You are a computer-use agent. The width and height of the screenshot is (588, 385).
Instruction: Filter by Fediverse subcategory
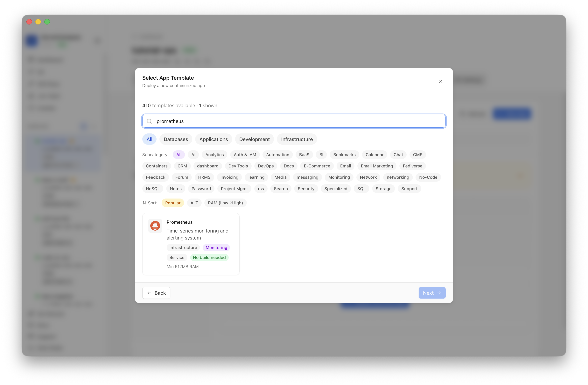412,166
